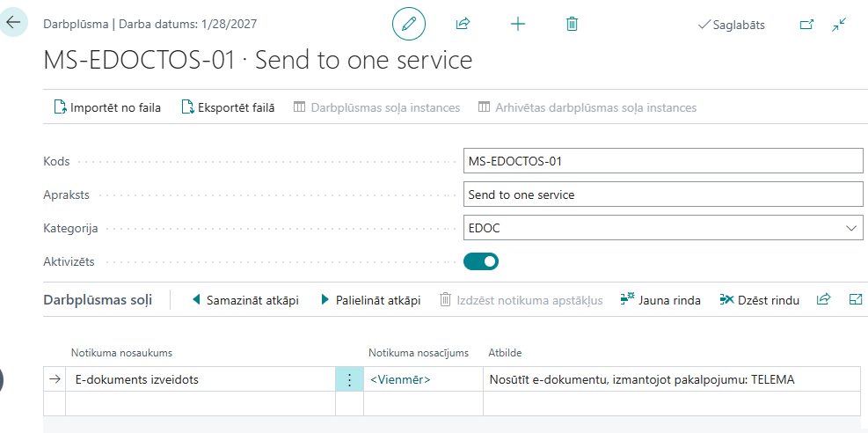868x433 pixels.
Task: Click Importēt no faila
Action: click(107, 107)
